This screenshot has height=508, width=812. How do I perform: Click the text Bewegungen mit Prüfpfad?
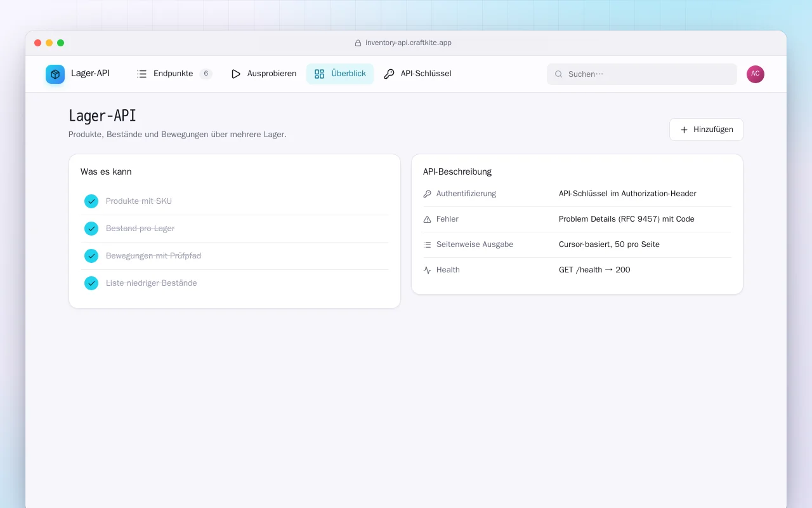[x=154, y=256]
